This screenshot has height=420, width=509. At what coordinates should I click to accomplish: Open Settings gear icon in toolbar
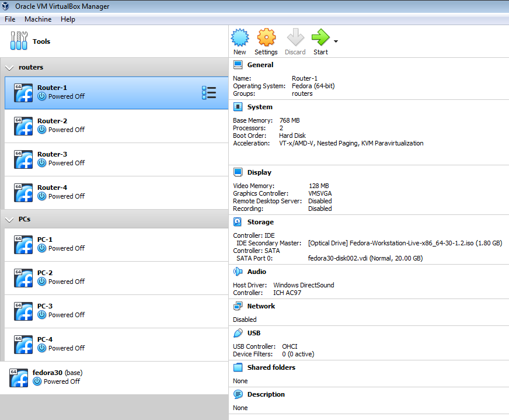(266, 39)
